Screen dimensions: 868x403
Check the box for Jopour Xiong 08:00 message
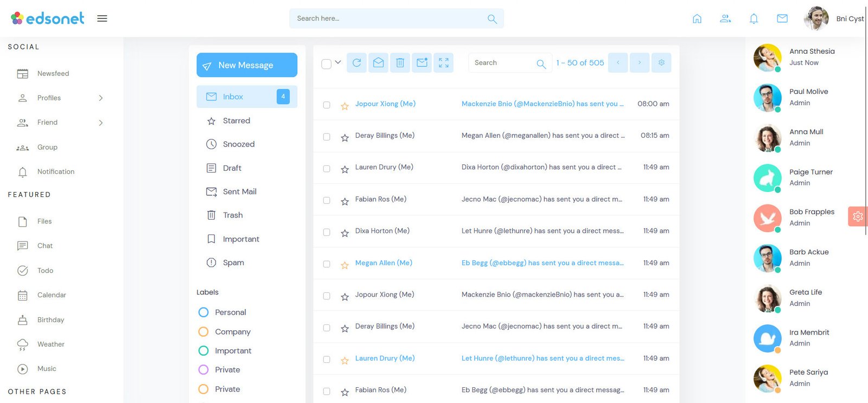click(327, 105)
